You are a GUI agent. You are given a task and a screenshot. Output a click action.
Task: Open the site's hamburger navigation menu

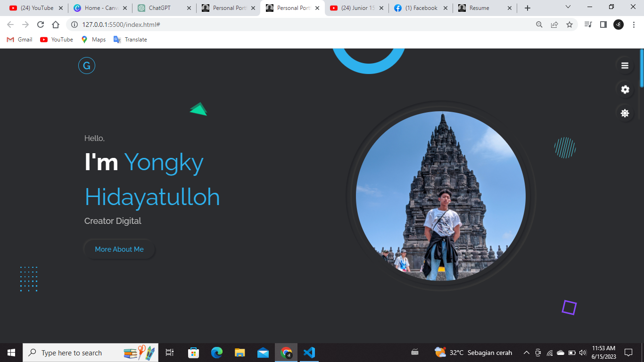click(625, 66)
